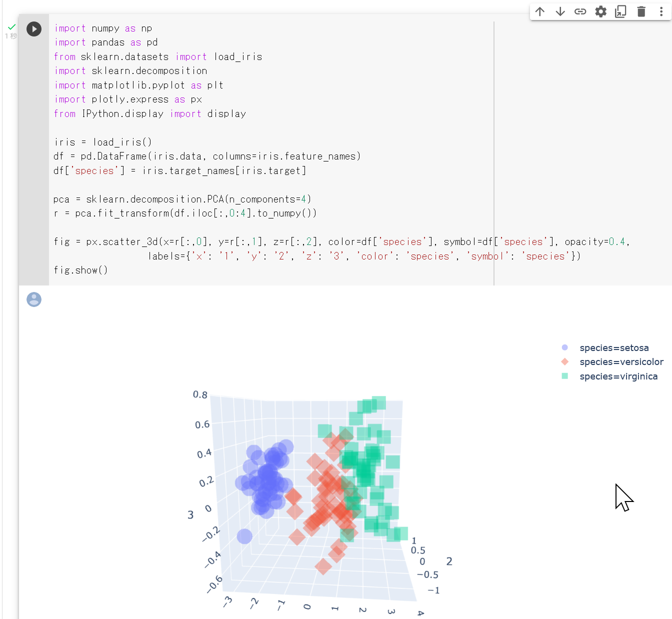Copy link to this cell
Image resolution: width=672 pixels, height=619 pixels.
coord(580,11)
